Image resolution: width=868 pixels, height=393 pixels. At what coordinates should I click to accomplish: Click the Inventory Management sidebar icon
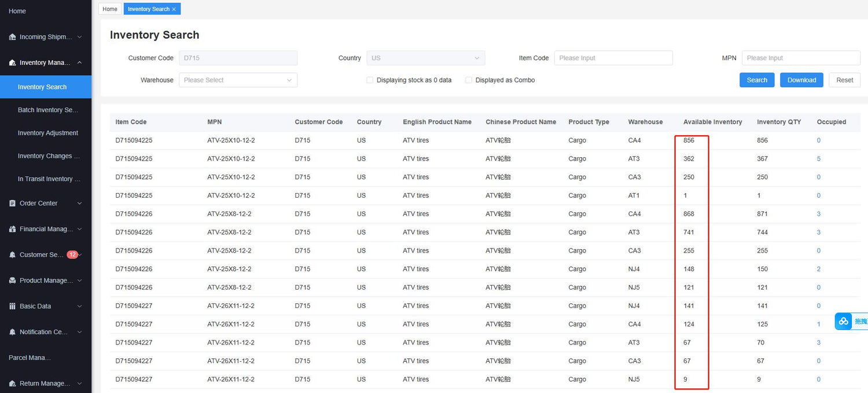click(x=13, y=62)
